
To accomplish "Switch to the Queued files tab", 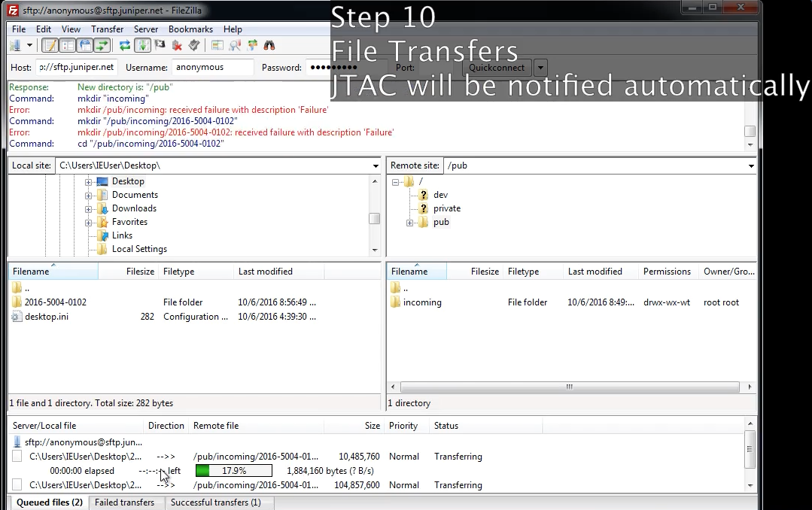I will (x=49, y=502).
